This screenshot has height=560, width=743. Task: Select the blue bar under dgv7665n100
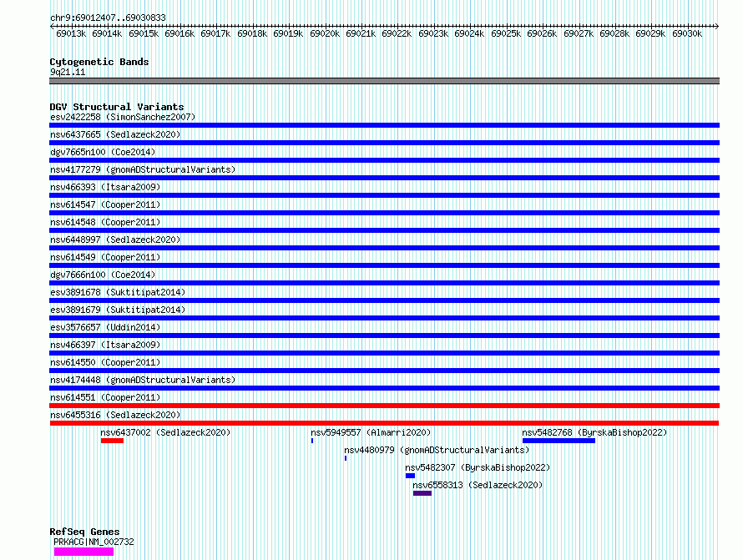pos(384,160)
